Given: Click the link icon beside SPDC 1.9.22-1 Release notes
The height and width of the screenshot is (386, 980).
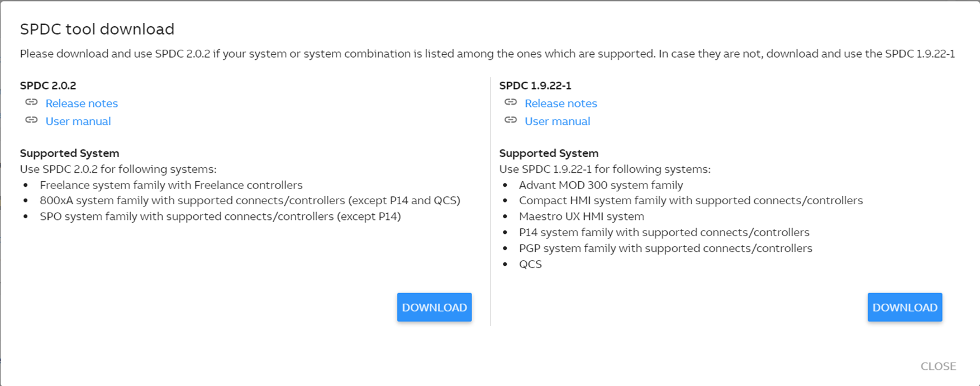Looking at the screenshot, I should click(511, 103).
